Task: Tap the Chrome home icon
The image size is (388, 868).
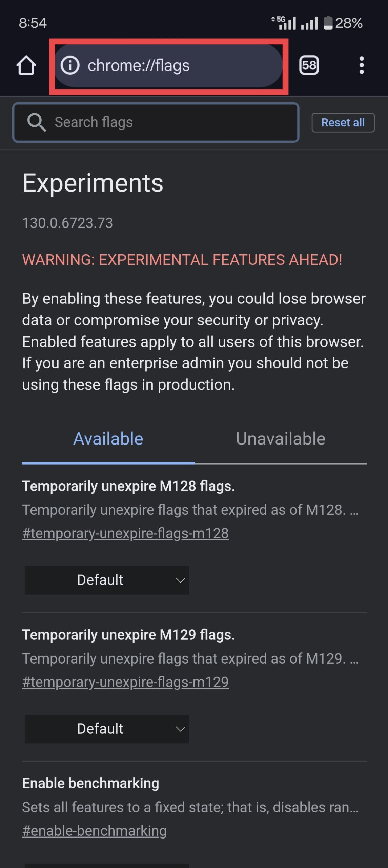Action: 26,65
